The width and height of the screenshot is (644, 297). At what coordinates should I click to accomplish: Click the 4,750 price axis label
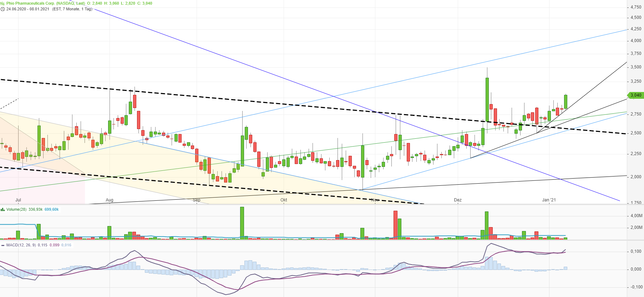point(636,7)
